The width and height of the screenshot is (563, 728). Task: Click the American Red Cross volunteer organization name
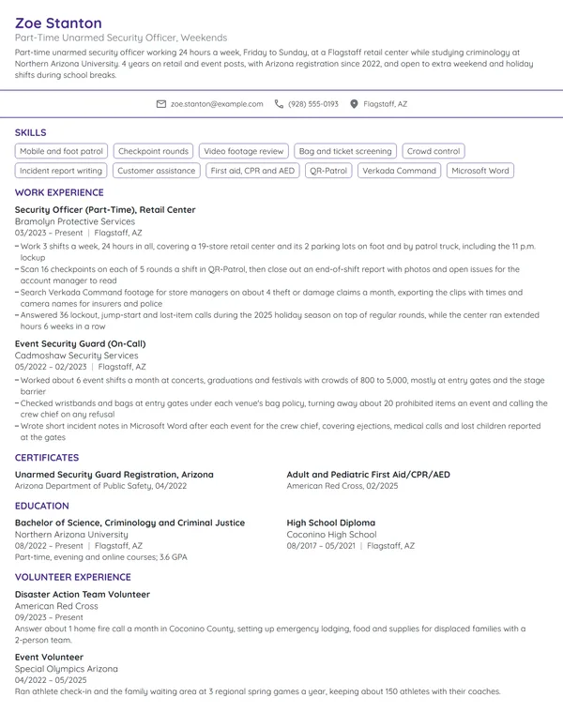(56, 606)
